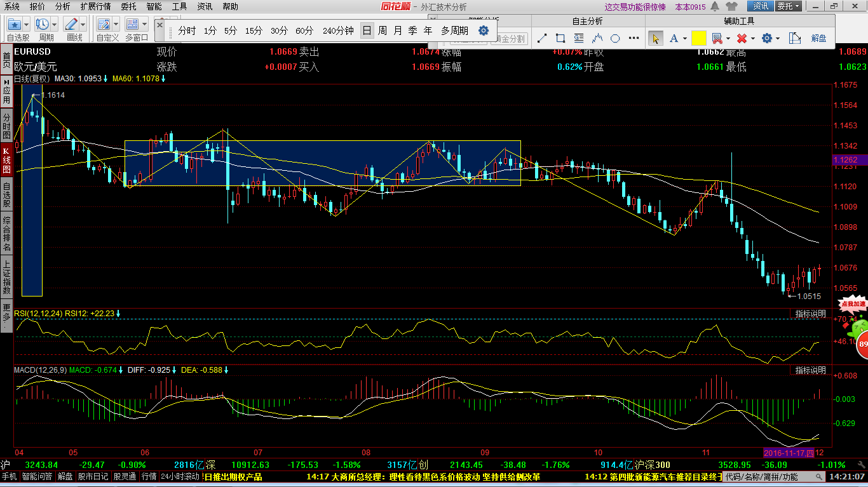
Task: Open the 自选股 watchlist icon
Action: [x=14, y=24]
